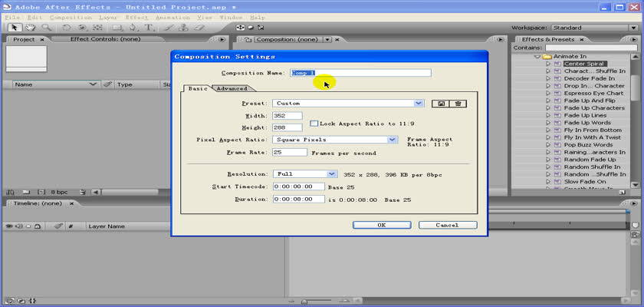Click the Local Axis Mode icon
The width and height of the screenshot is (644, 307).
tap(240, 28)
